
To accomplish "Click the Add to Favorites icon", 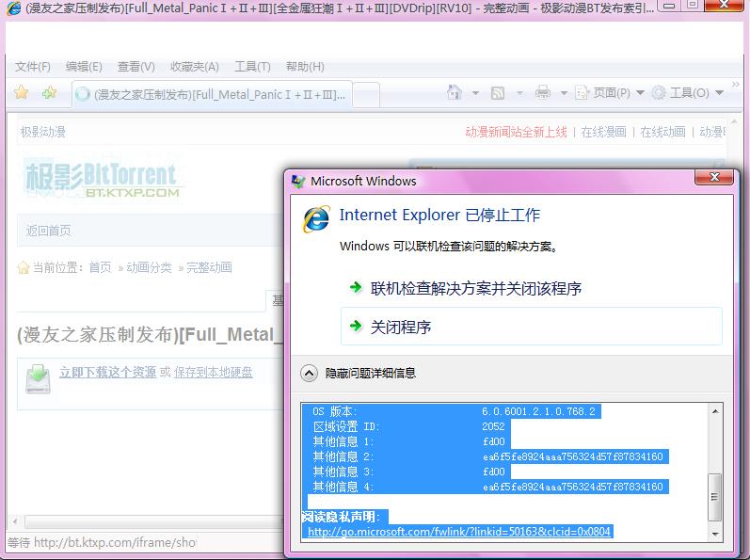I will pos(49,92).
